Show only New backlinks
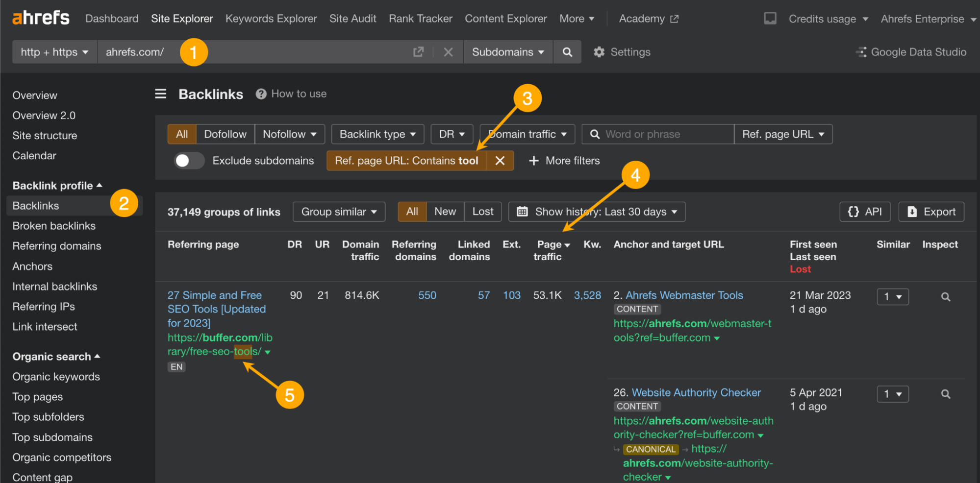The width and height of the screenshot is (980, 483). pyautogui.click(x=445, y=211)
